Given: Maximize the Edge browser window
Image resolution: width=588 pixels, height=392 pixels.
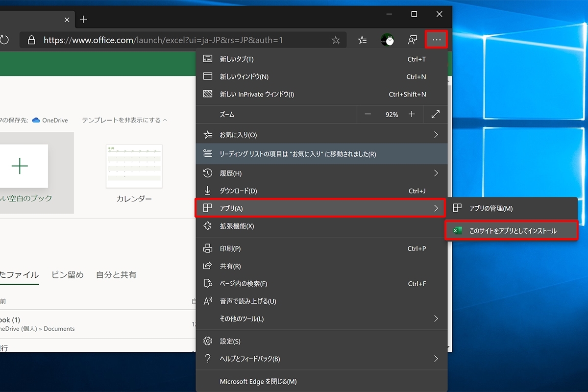Looking at the screenshot, I should coord(414,14).
